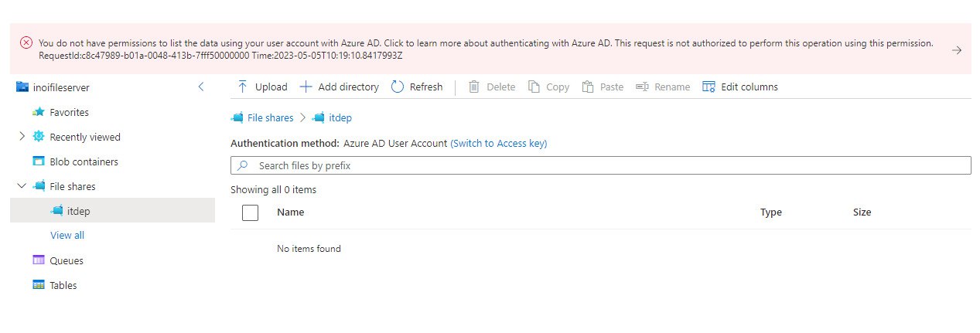Expand the Recently viewed tree node

pos(22,137)
